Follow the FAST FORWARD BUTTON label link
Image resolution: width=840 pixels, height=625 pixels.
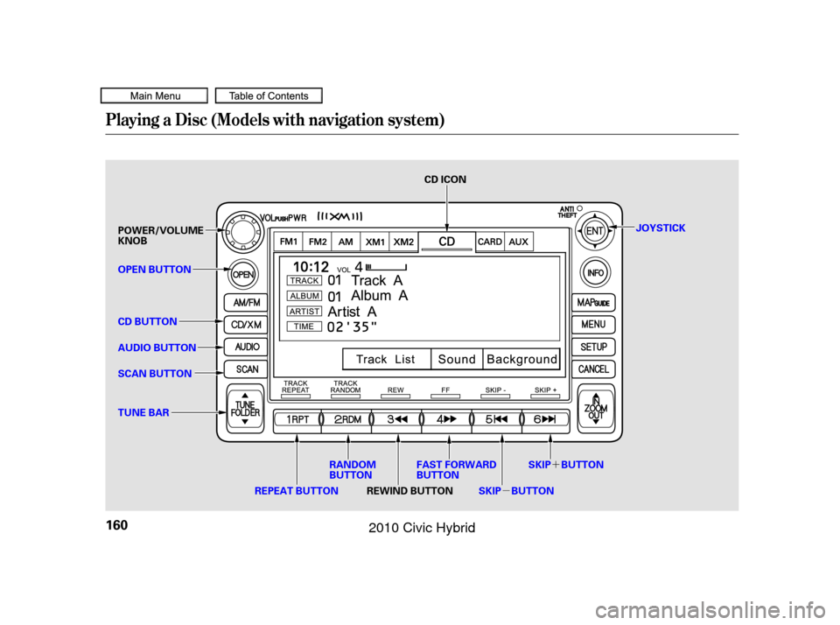coord(457,470)
